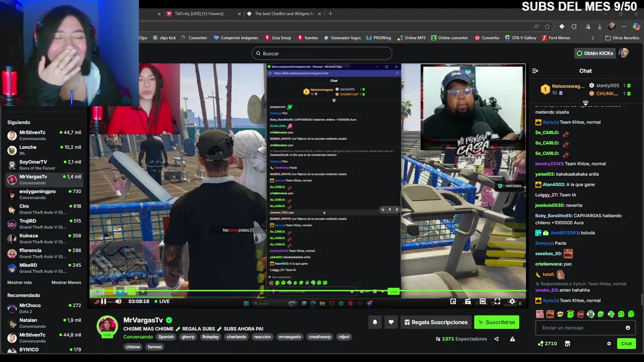Screen dimensions: 644x362
Task: Click MrVargasTv streamer avatar with LIVE badge
Action: click(107, 327)
